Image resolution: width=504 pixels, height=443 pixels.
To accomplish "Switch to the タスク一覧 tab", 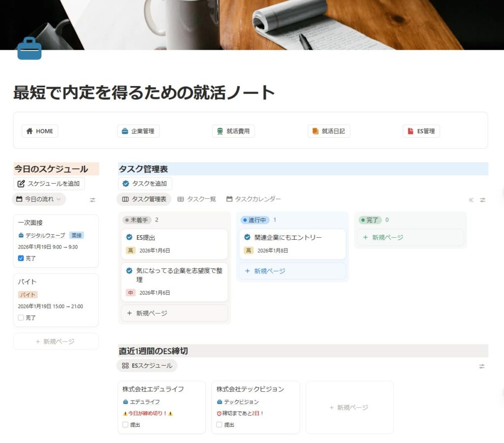I will tap(199, 199).
